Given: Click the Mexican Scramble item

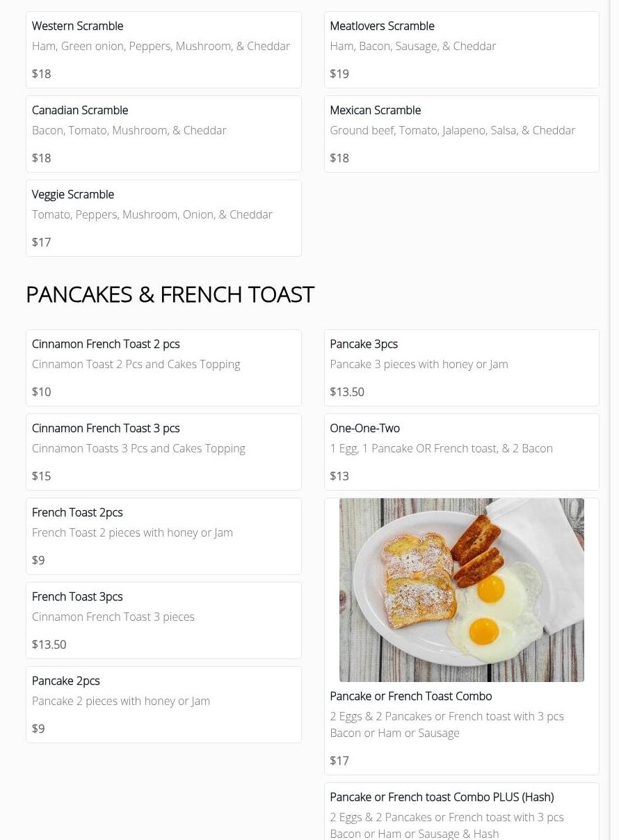Looking at the screenshot, I should click(461, 134).
